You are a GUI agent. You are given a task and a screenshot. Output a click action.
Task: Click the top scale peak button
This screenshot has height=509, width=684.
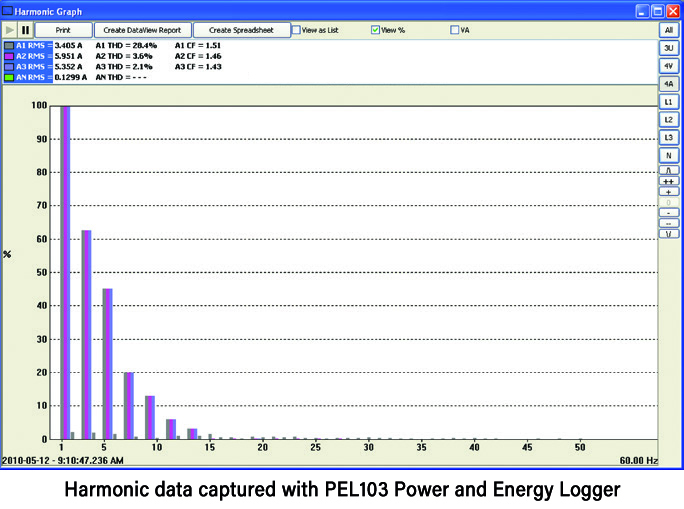(669, 171)
